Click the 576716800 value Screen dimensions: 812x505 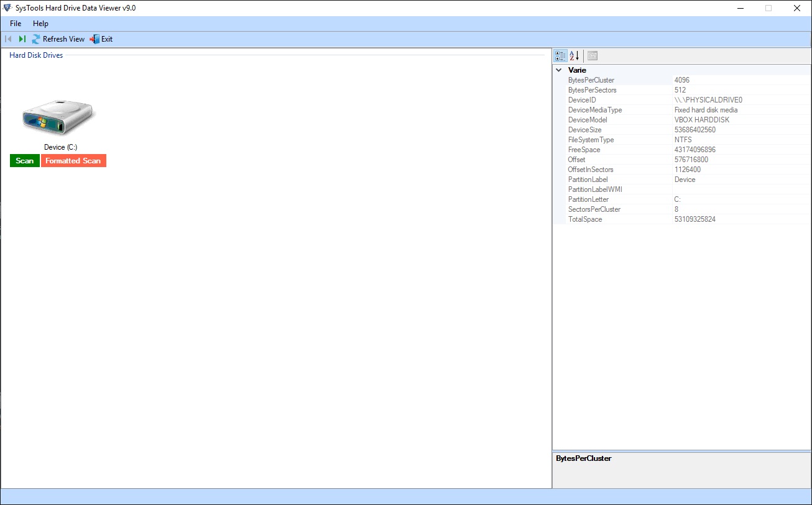pos(691,160)
